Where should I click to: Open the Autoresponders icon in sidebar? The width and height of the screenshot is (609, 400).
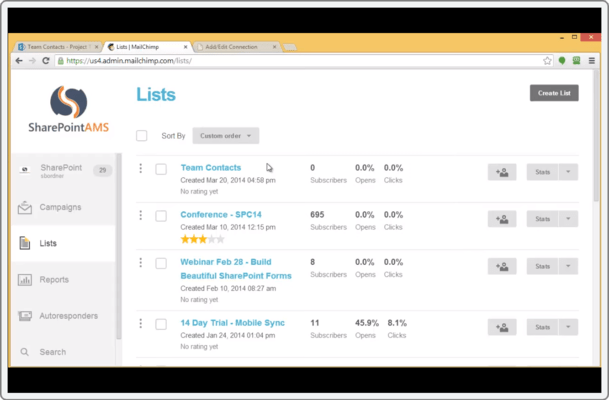[25, 316]
